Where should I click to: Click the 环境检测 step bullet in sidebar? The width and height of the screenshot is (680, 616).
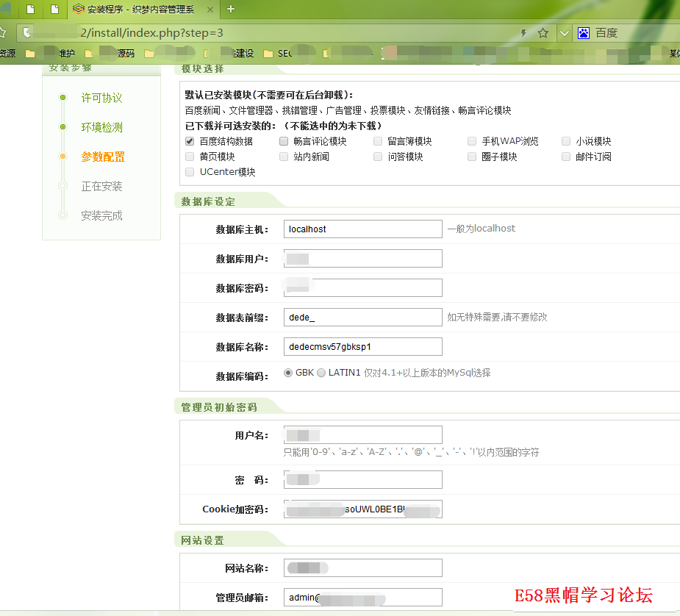pyautogui.click(x=63, y=127)
